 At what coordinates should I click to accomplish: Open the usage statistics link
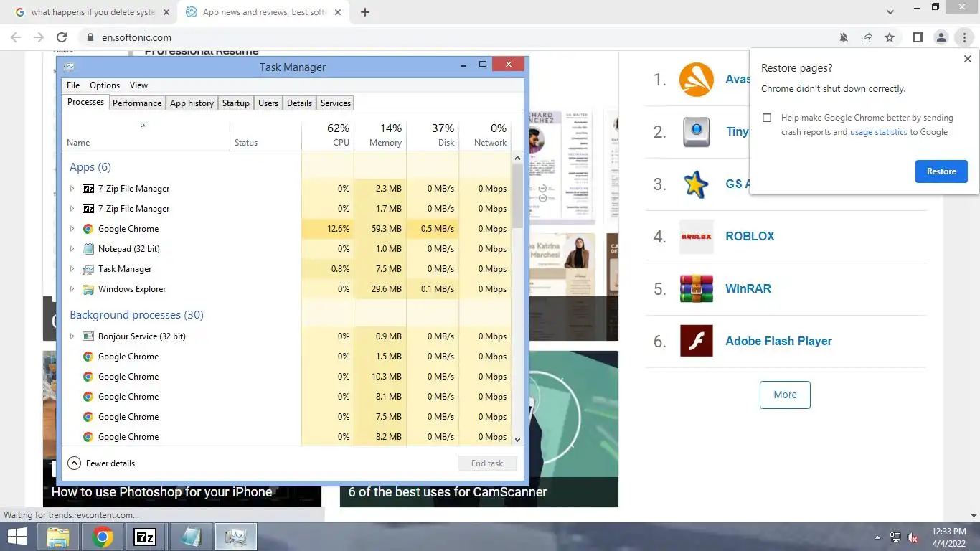coord(878,132)
